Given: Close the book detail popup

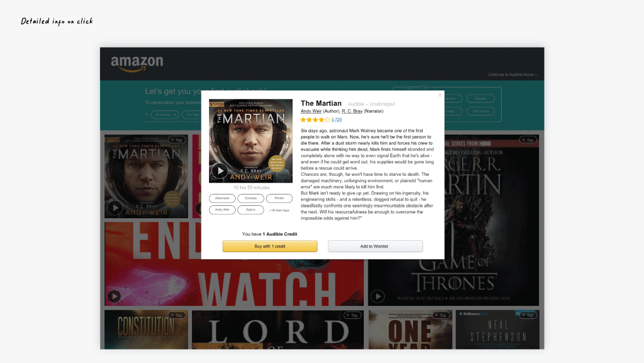Looking at the screenshot, I should [x=440, y=95].
